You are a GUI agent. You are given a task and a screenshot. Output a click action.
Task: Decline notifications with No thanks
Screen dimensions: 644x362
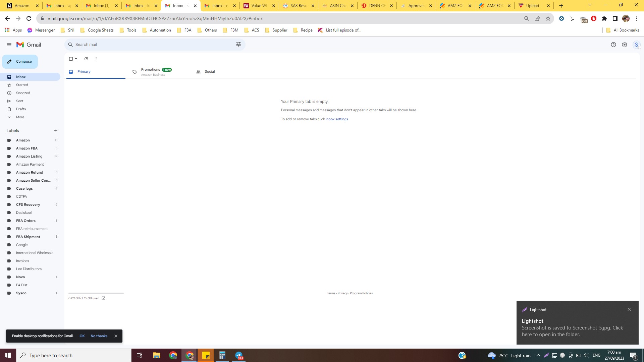pos(99,336)
